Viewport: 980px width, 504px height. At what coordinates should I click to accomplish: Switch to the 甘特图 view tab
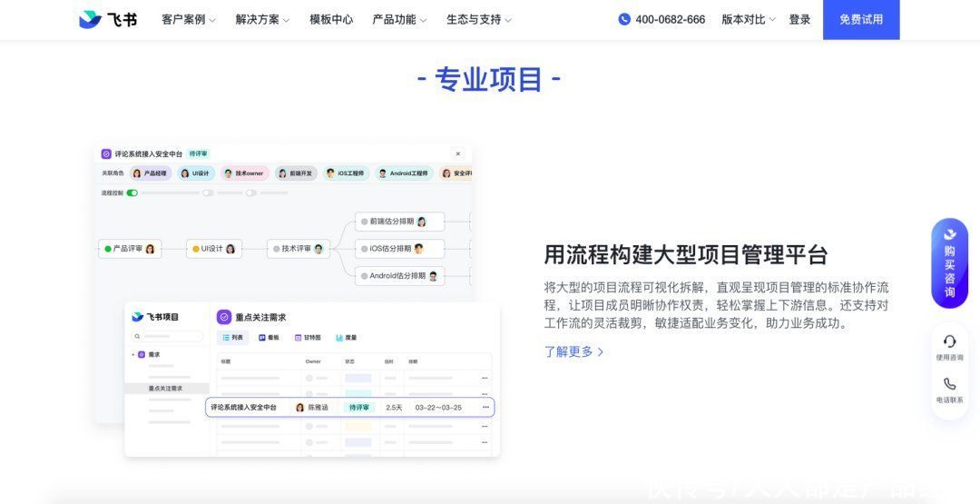point(308,338)
